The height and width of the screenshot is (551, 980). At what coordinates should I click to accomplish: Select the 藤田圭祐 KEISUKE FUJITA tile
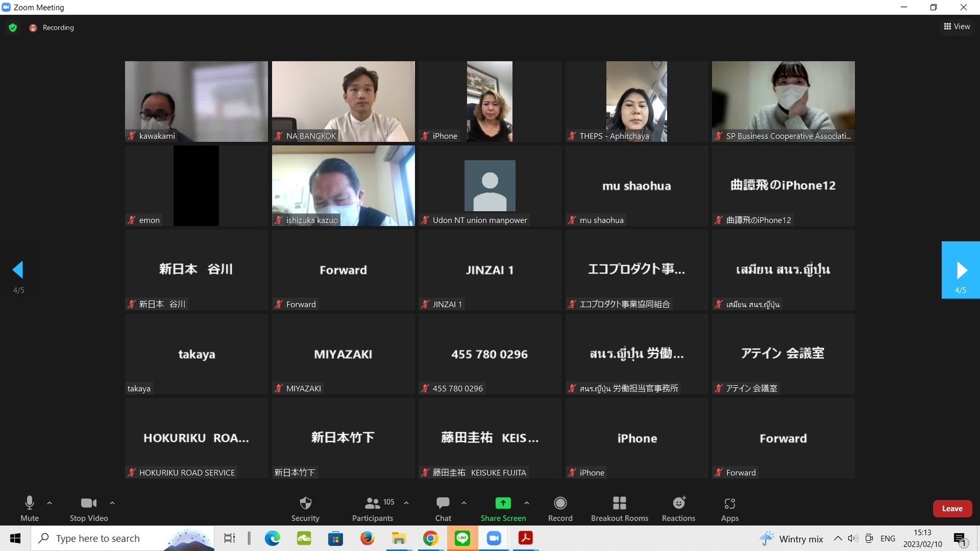point(490,438)
